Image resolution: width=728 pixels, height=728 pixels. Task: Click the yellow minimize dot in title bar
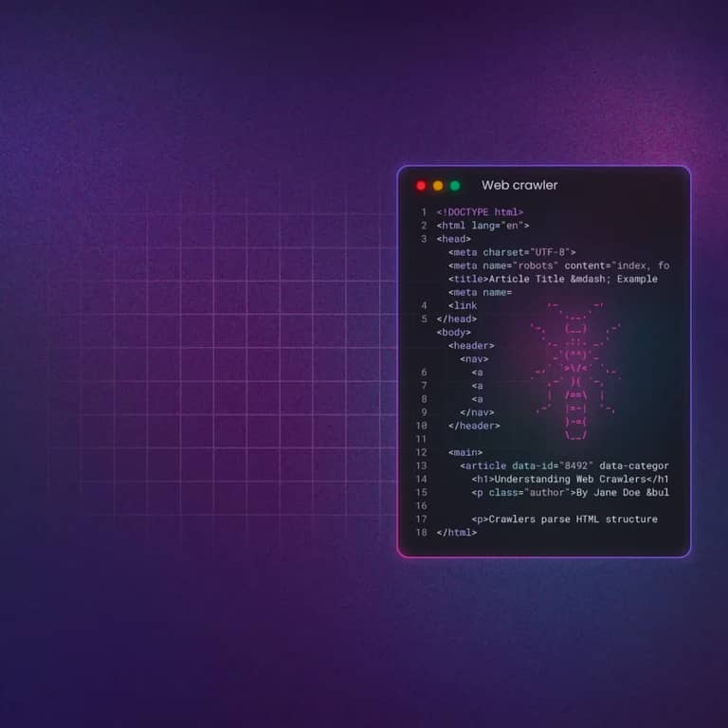(x=438, y=186)
